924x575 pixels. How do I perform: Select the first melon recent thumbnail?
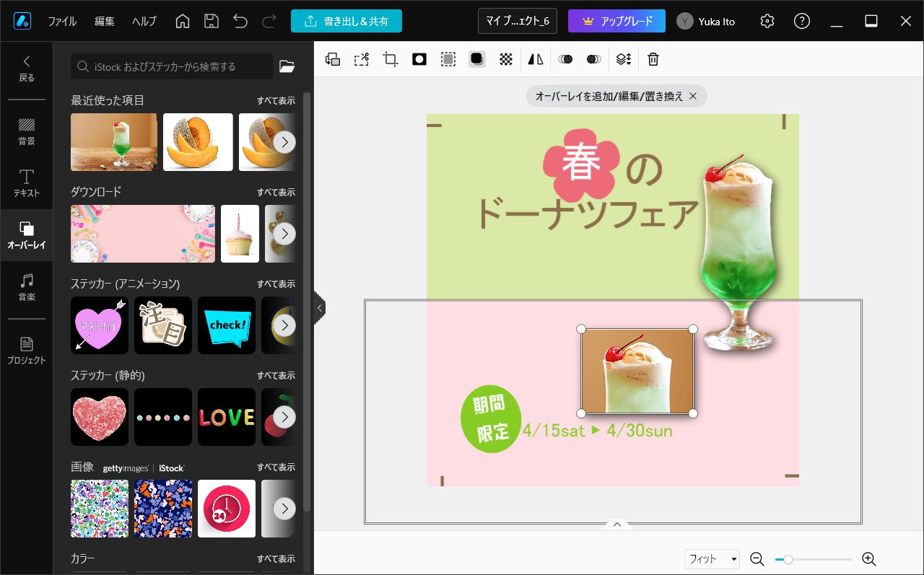(x=198, y=141)
